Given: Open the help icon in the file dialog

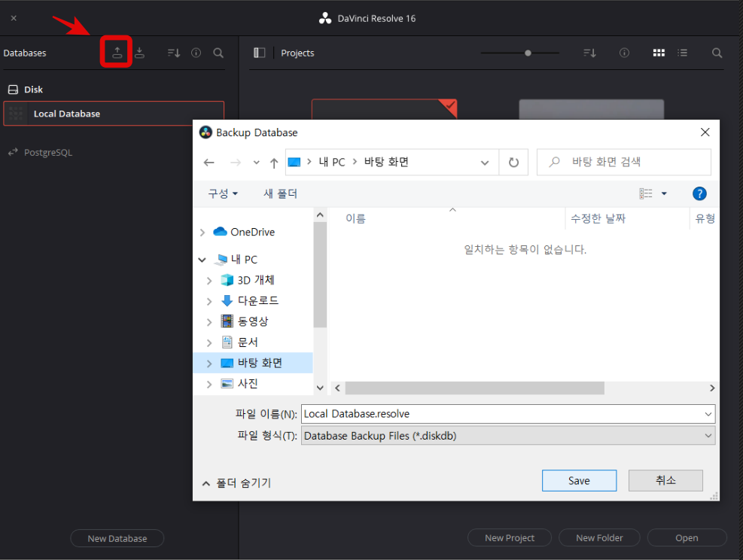Looking at the screenshot, I should 699,193.
